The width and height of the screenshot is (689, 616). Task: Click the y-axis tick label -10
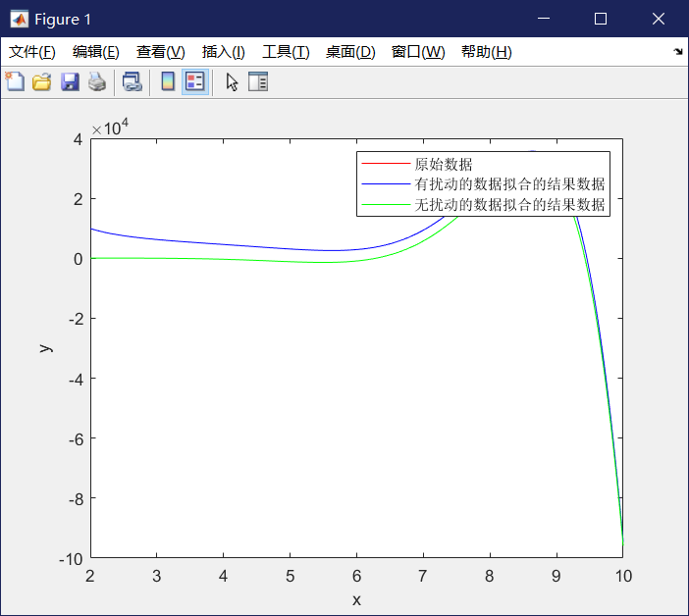pyautogui.click(x=71, y=559)
